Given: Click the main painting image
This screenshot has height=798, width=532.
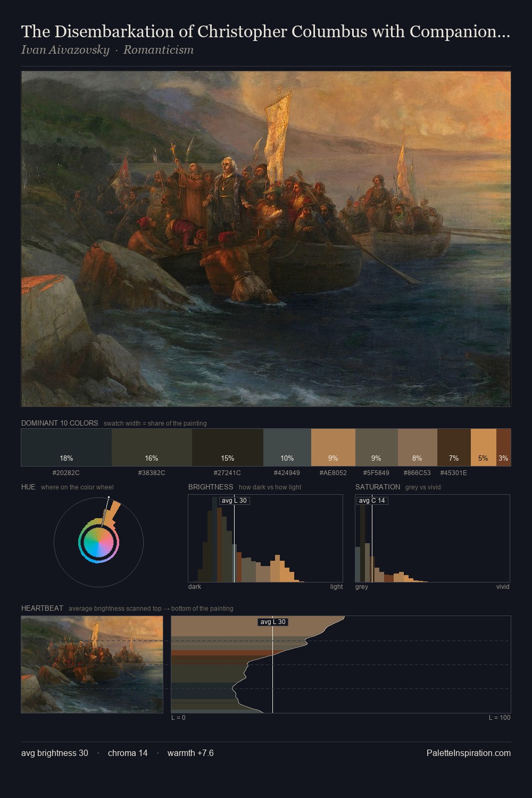Looking at the screenshot, I should coord(266,239).
